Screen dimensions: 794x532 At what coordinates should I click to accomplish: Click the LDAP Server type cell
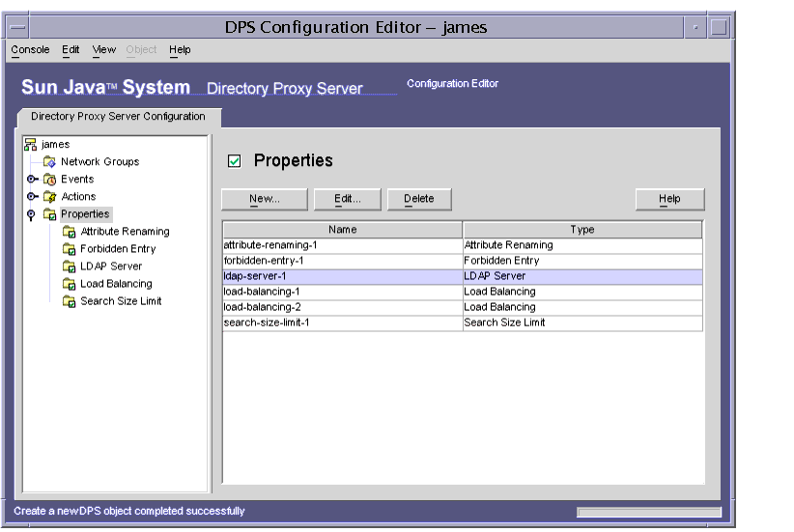click(x=582, y=276)
